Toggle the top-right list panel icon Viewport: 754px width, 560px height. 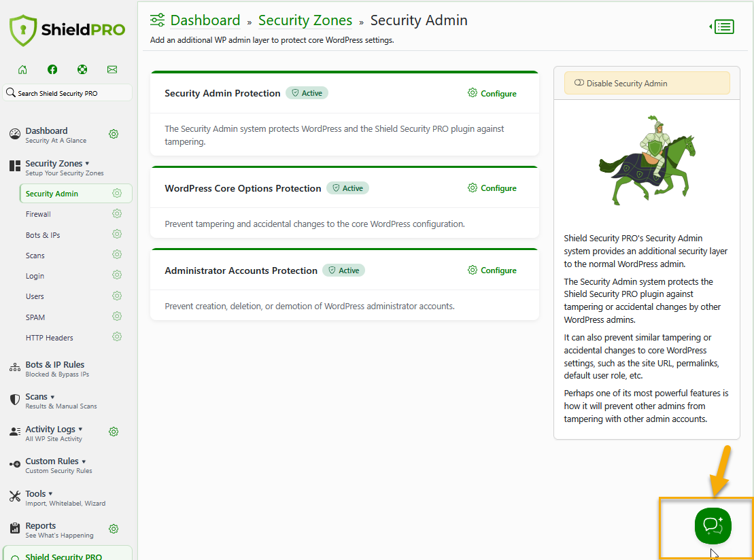722,27
